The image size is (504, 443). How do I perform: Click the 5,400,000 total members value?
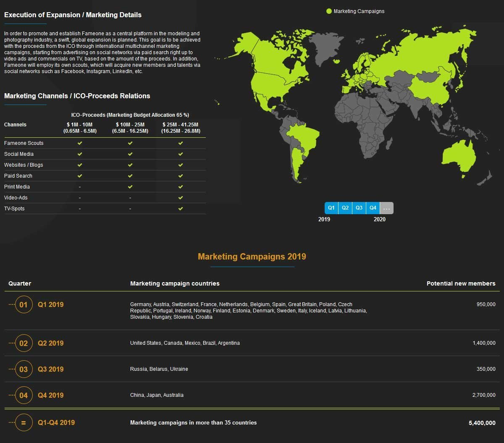pos(482,423)
